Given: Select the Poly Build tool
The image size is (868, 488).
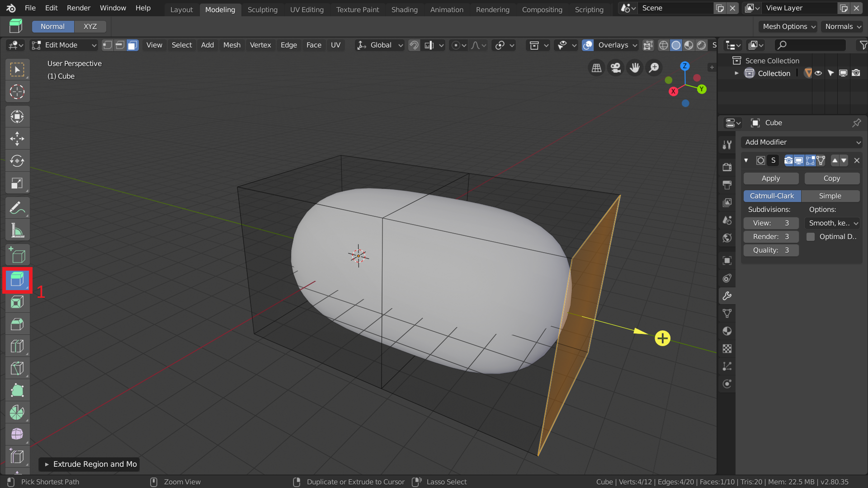Looking at the screenshot, I should click(17, 390).
